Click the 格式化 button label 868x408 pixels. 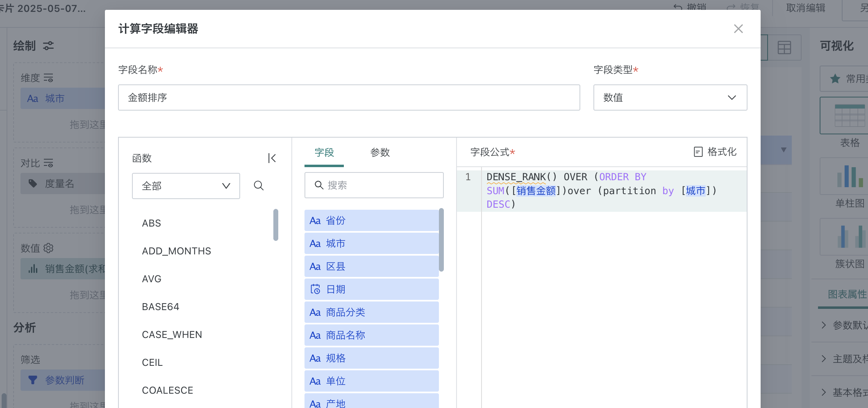click(x=722, y=152)
